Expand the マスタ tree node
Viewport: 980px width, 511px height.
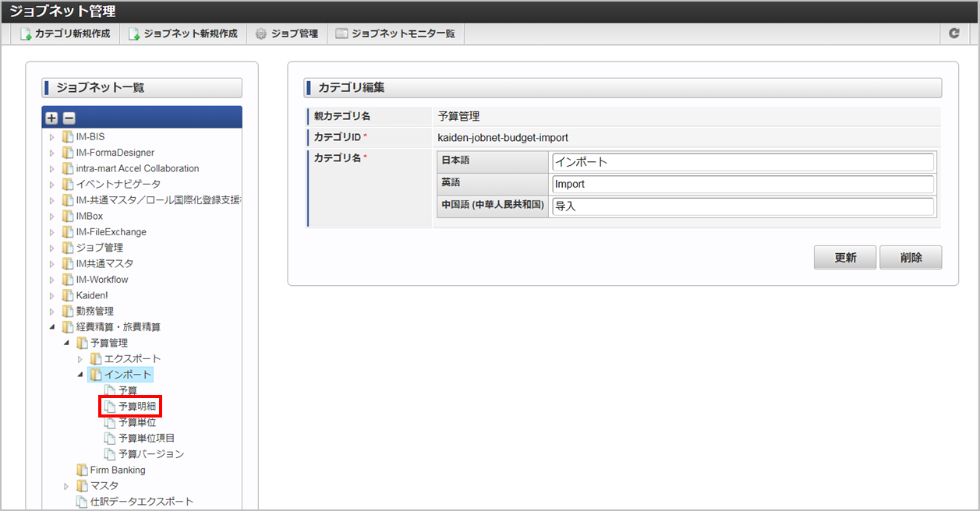tap(66, 485)
